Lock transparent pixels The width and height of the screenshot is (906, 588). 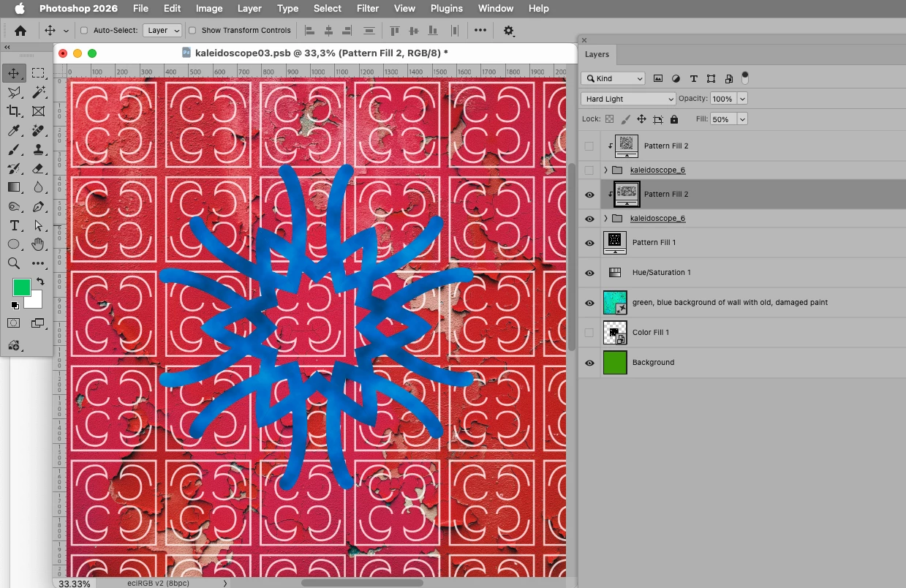click(609, 119)
